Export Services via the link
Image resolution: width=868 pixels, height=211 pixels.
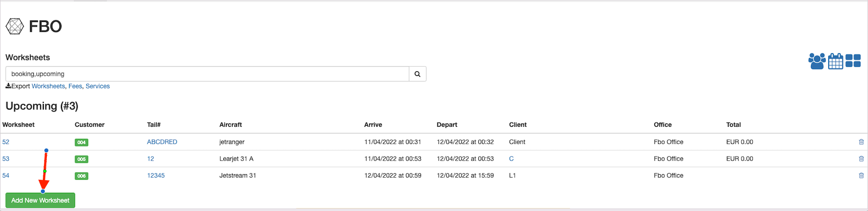pos(98,86)
